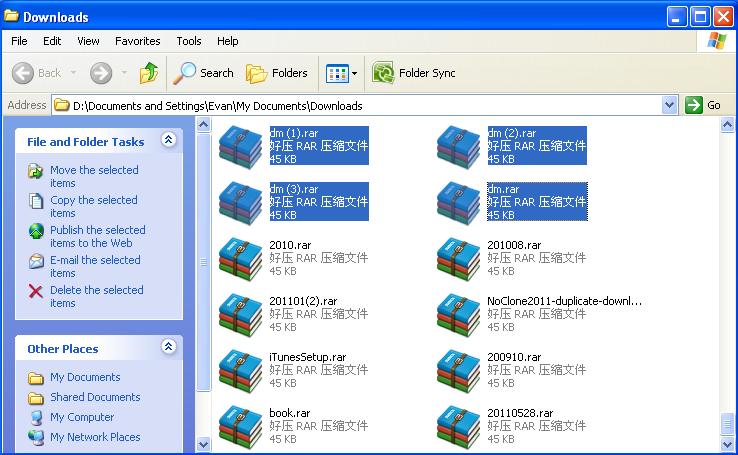
Task: Click the My Computer icon in Other Places
Action: [36, 417]
